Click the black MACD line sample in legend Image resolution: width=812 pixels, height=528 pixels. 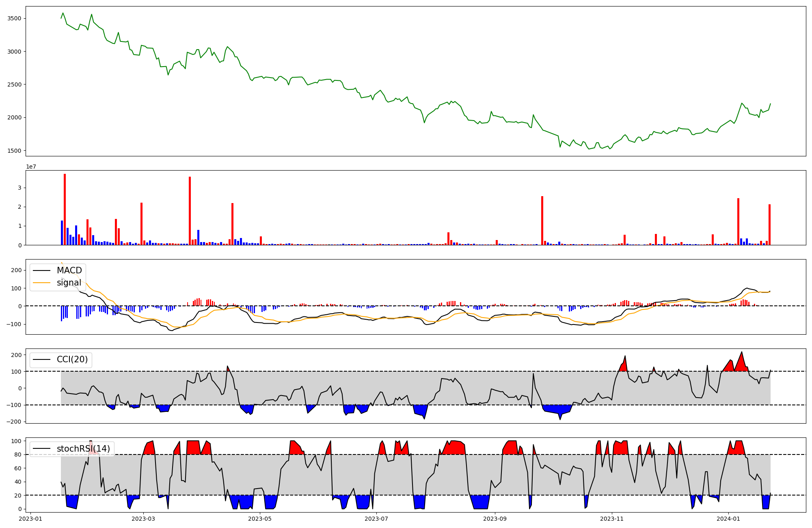[42, 270]
